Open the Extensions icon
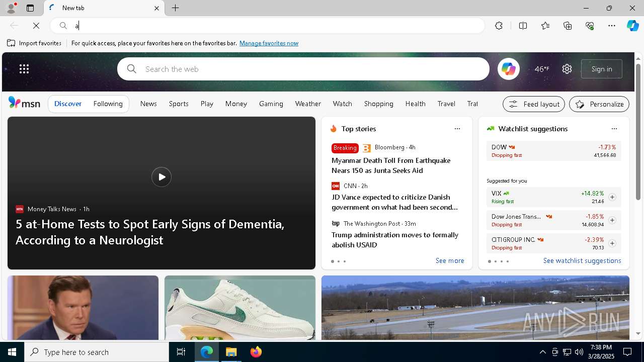644x362 pixels. pyautogui.click(x=499, y=26)
